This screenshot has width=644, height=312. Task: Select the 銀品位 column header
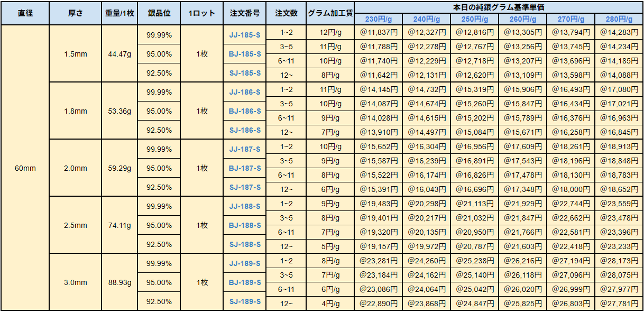point(159,13)
